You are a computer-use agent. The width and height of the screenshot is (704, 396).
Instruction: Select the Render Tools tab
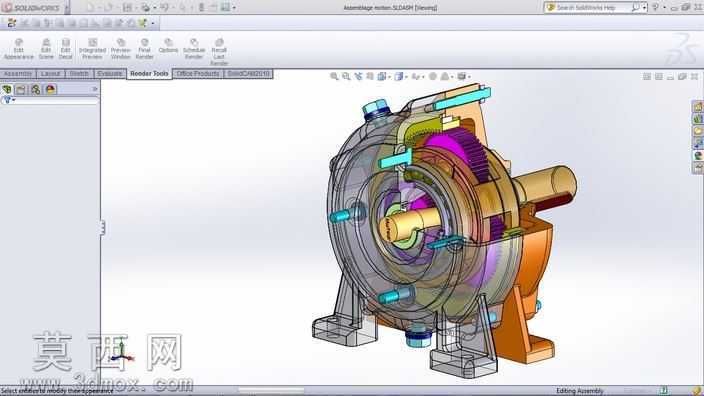tap(149, 74)
